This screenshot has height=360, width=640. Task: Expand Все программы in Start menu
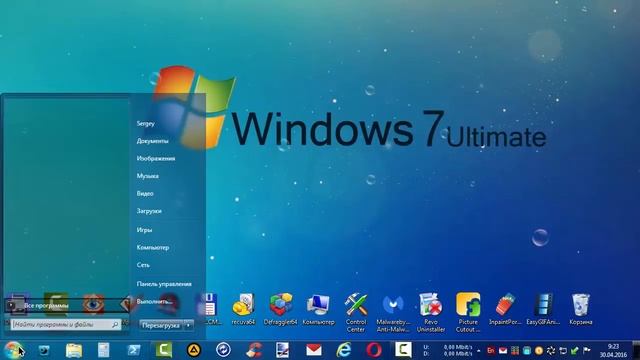coord(67,305)
